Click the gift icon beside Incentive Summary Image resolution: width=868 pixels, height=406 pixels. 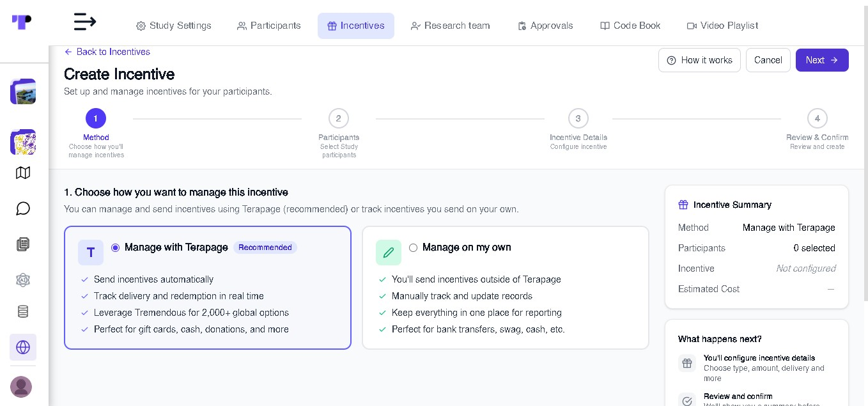pyautogui.click(x=683, y=205)
